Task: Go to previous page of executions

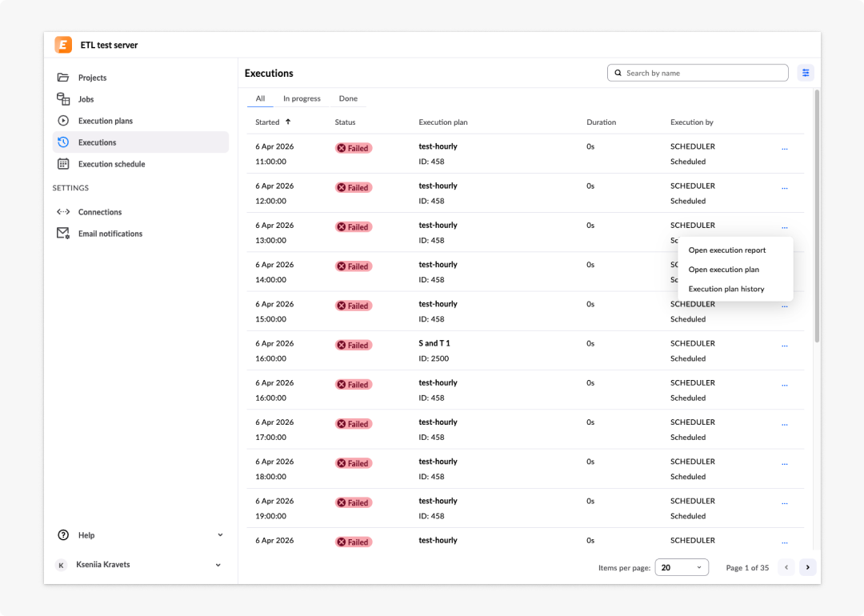Action: (x=786, y=567)
